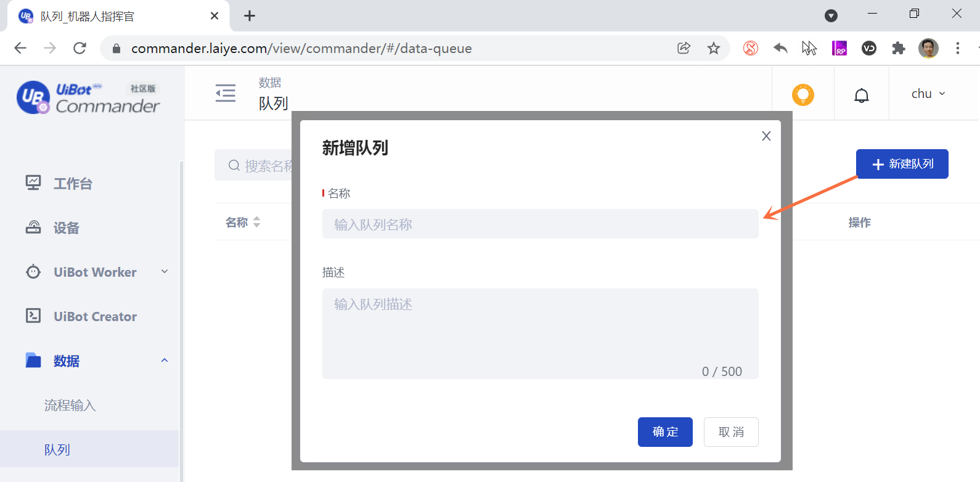Open the Extensions puzzle icon
The width and height of the screenshot is (980, 482).
(x=899, y=48)
